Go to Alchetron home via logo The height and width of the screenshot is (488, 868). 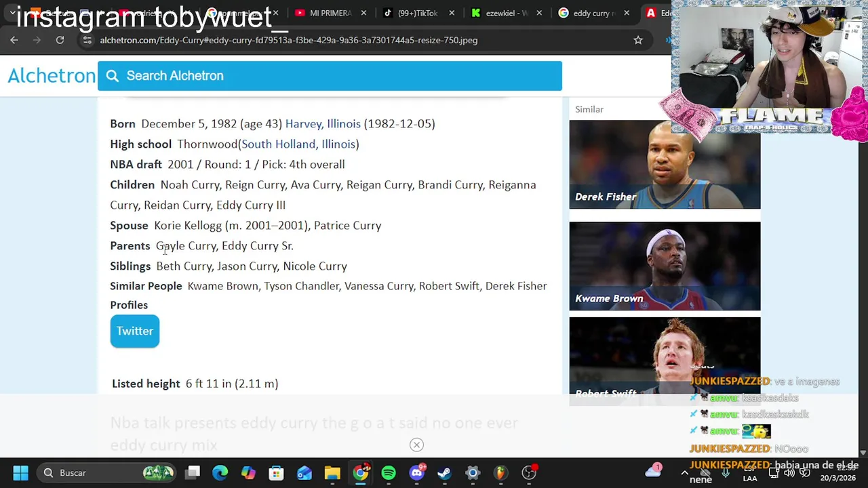pyautogui.click(x=52, y=76)
